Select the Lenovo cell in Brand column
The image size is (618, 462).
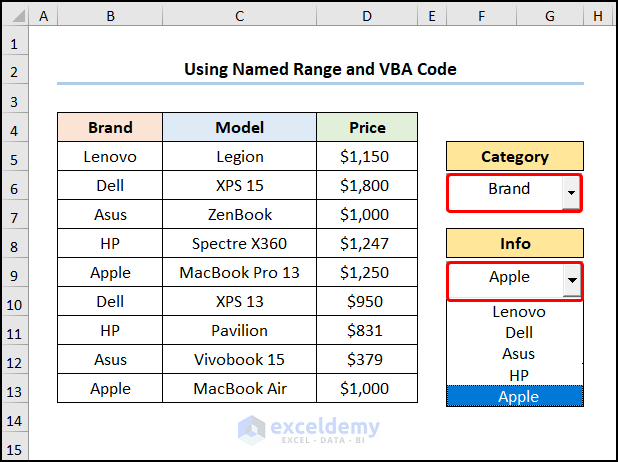pyautogui.click(x=110, y=156)
